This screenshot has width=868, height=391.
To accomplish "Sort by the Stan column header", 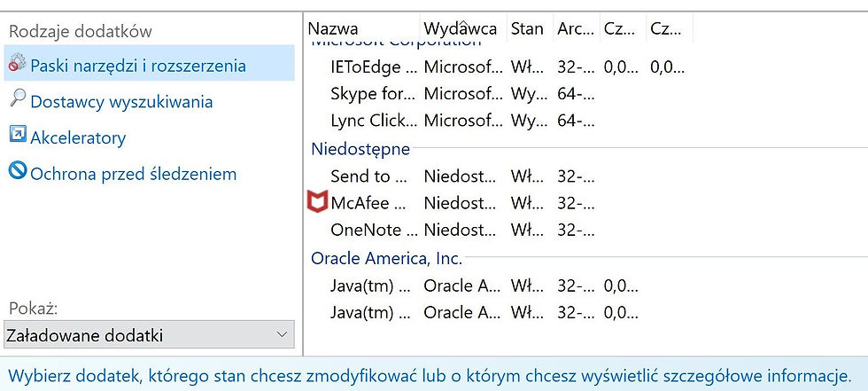I will (530, 28).
